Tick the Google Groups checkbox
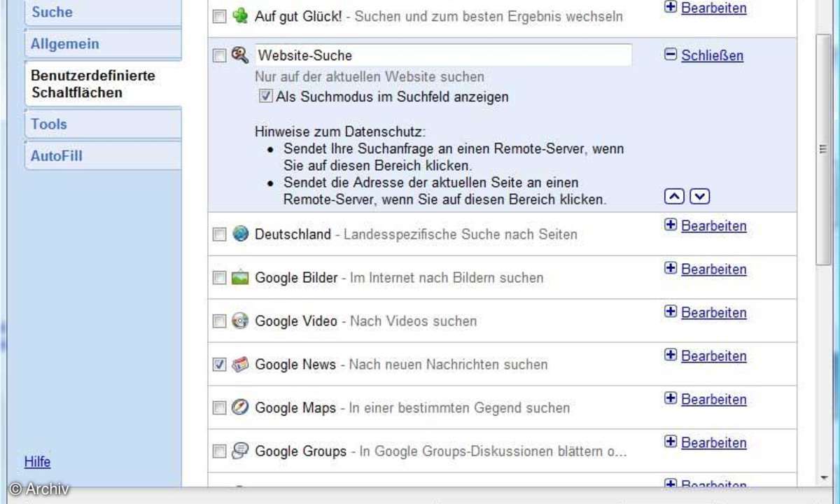840x504 pixels. tap(219, 451)
